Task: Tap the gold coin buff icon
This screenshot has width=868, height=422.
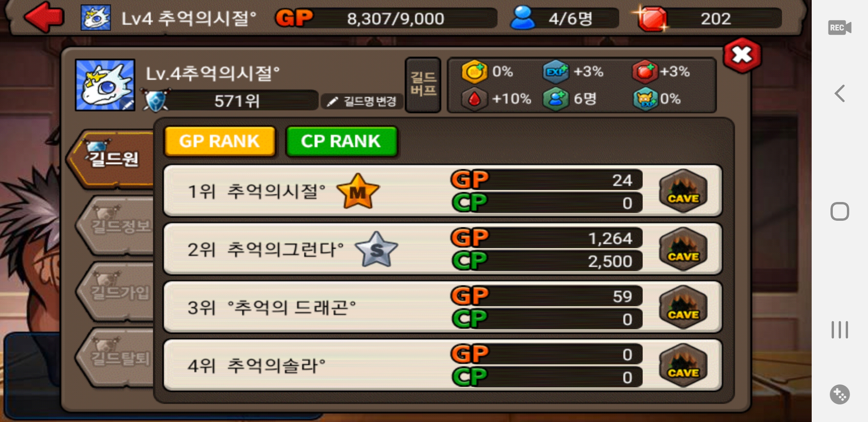Action: coord(474,72)
